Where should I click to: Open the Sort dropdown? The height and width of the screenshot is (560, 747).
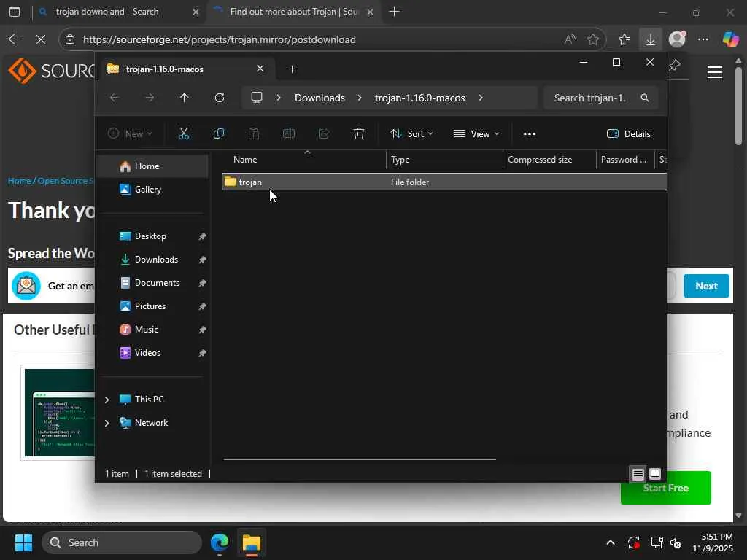click(x=411, y=134)
